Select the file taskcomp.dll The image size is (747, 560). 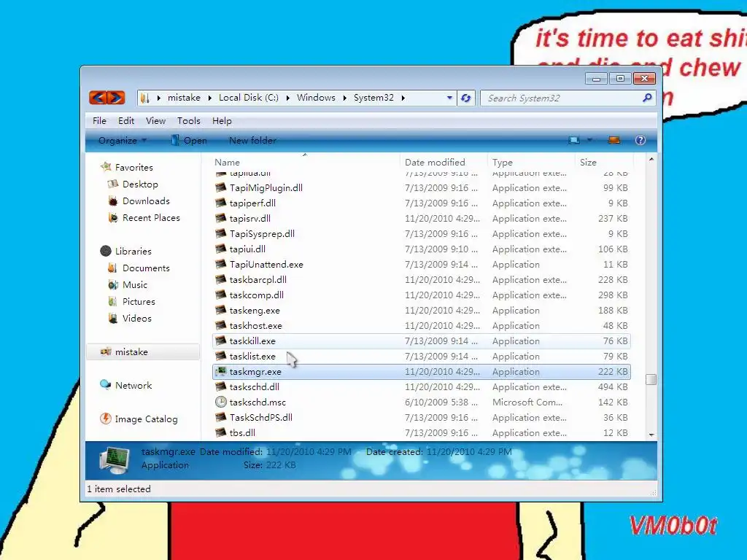coord(421,295)
